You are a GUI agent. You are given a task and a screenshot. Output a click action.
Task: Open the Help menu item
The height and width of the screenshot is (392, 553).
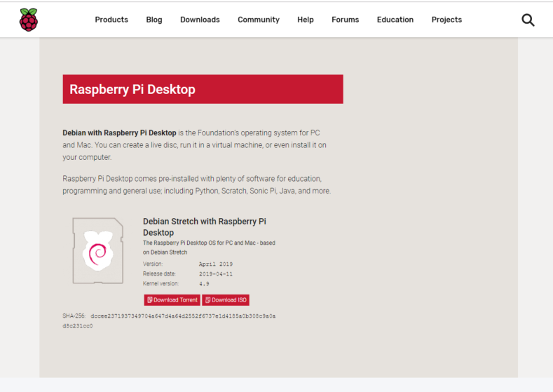pyautogui.click(x=306, y=20)
